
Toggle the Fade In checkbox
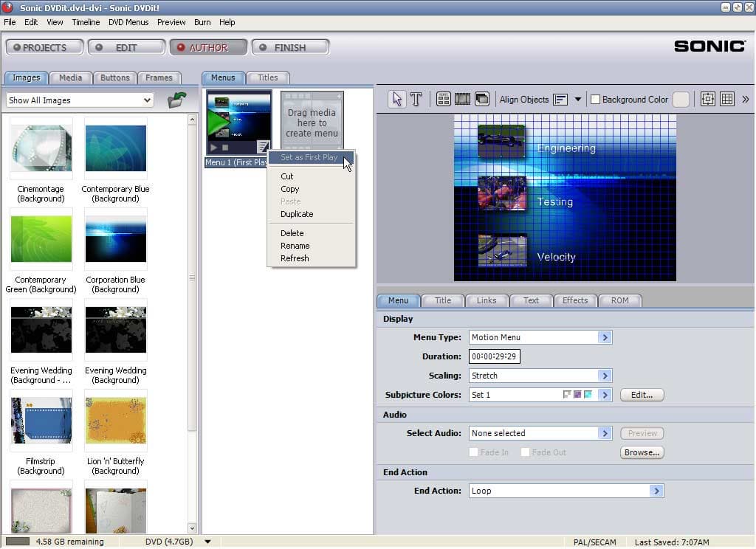click(473, 452)
